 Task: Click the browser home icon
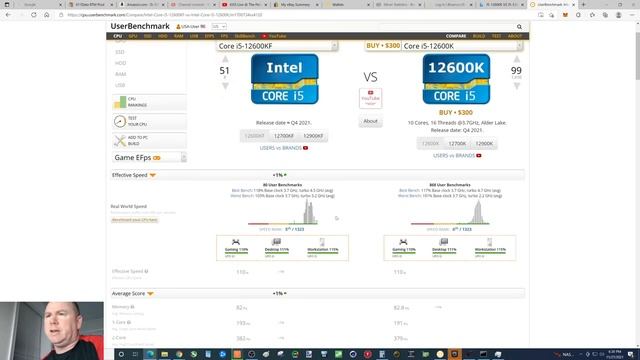click(47, 15)
